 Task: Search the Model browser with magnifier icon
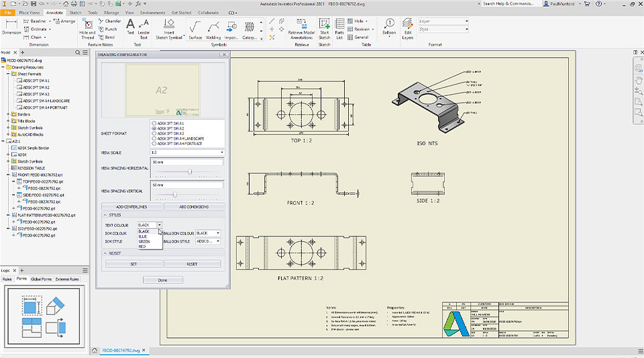pyautogui.click(x=78, y=52)
